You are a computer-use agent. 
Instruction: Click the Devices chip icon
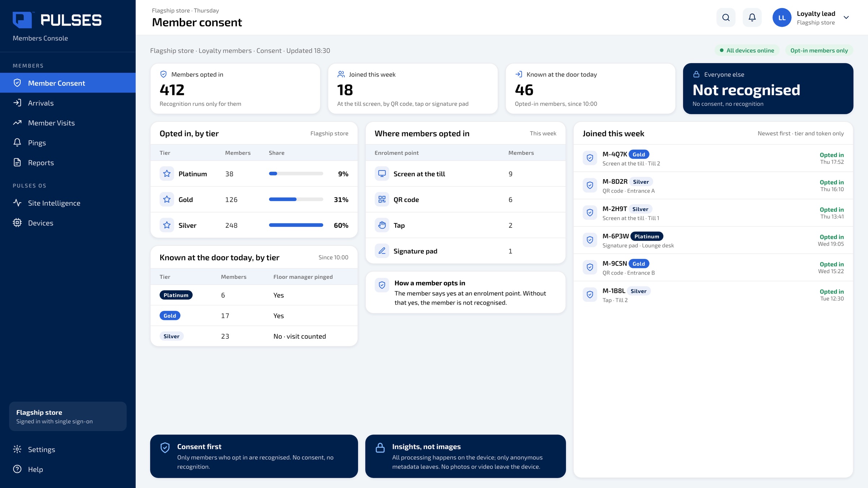(17, 223)
